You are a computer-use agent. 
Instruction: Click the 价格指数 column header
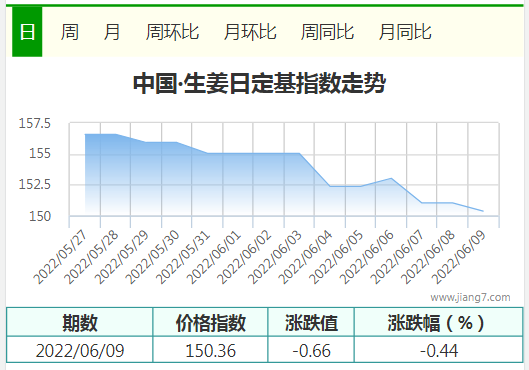pos(210,322)
